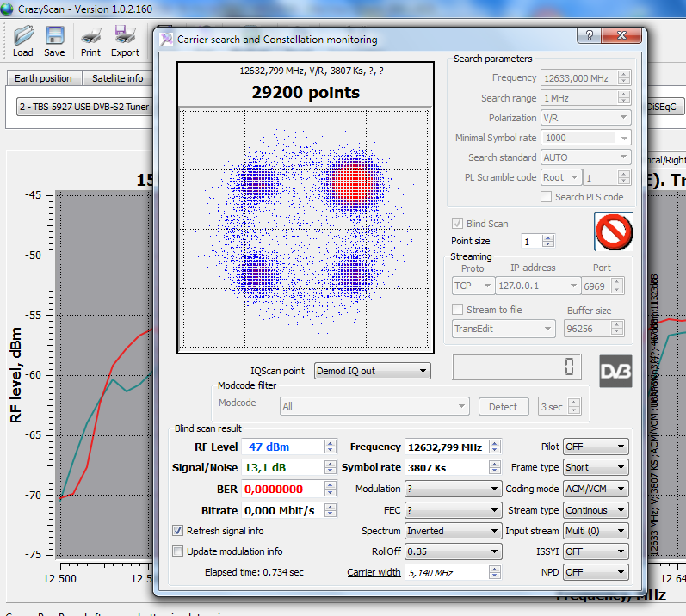Click the constellation IQ scatter plot
The image size is (686, 616).
coord(306,229)
